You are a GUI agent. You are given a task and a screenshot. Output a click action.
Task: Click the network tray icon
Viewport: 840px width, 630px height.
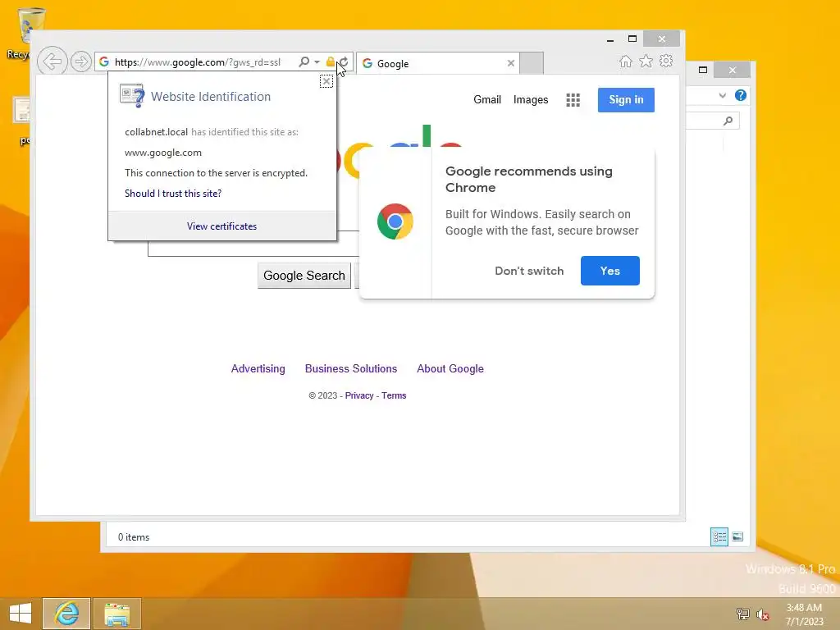point(742,614)
